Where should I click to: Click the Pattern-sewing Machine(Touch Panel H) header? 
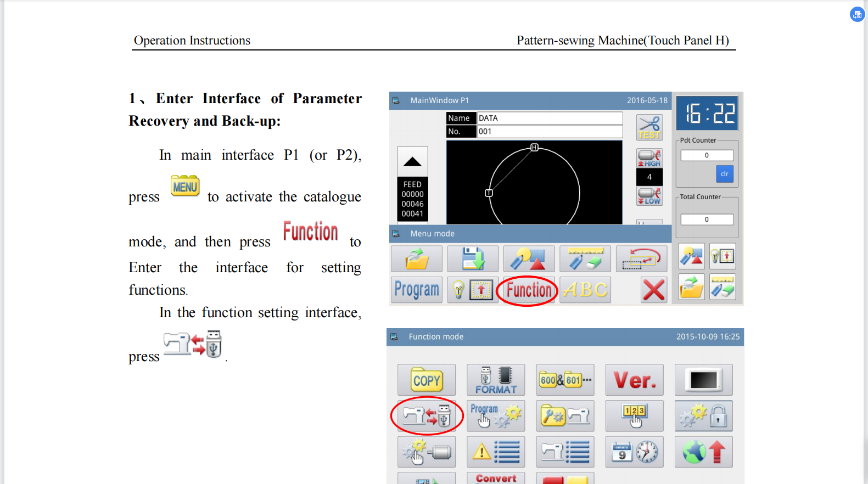coord(623,41)
